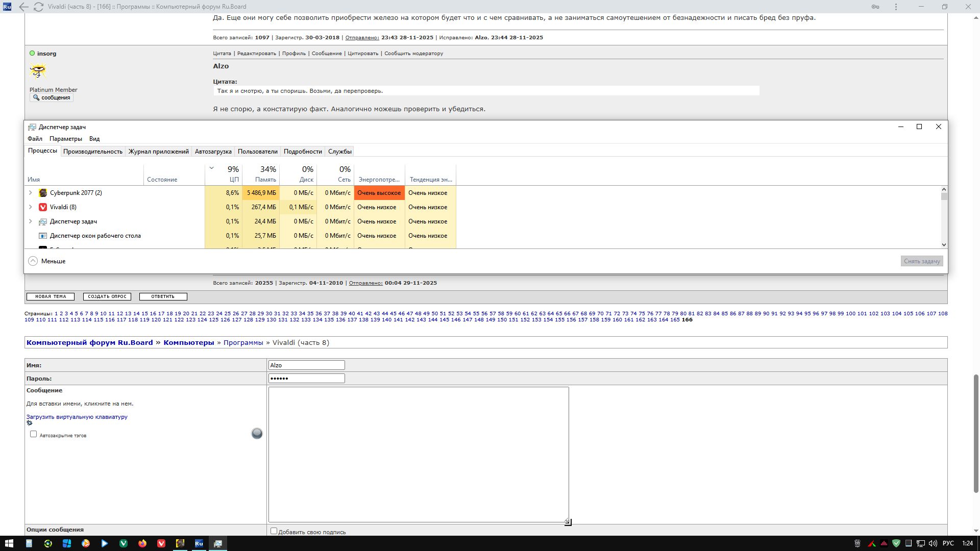
Task: Open the Загрузить виртуальную клавиатуру link
Action: pos(77,417)
